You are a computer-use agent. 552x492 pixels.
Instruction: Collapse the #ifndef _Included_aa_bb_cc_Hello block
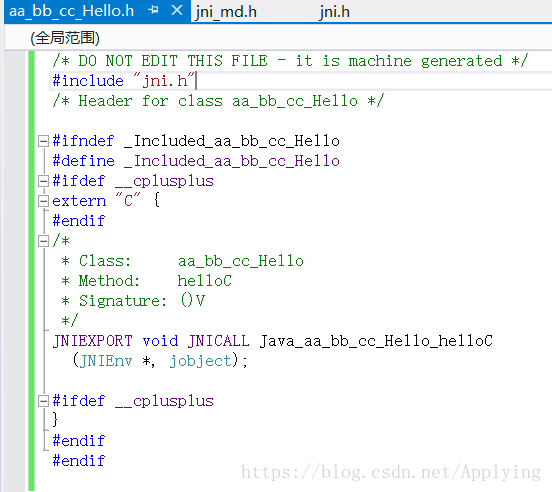43,141
